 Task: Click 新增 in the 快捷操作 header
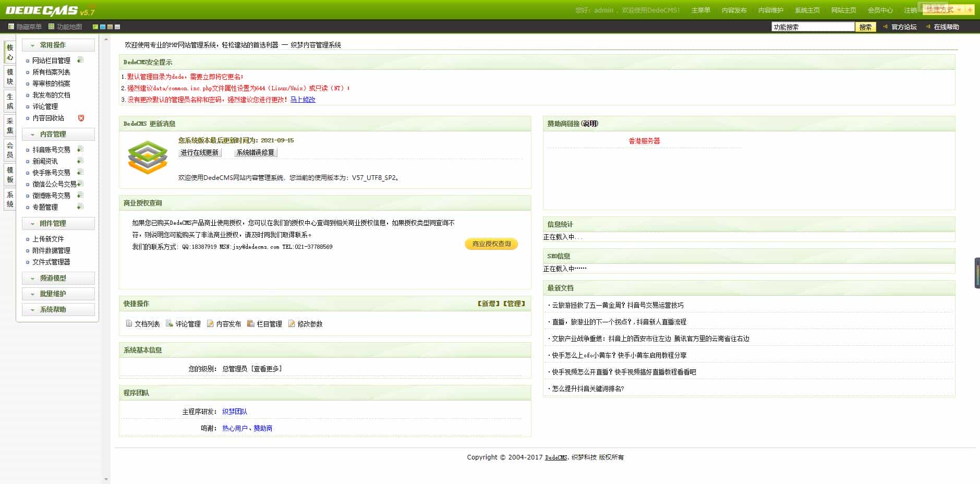click(488, 304)
